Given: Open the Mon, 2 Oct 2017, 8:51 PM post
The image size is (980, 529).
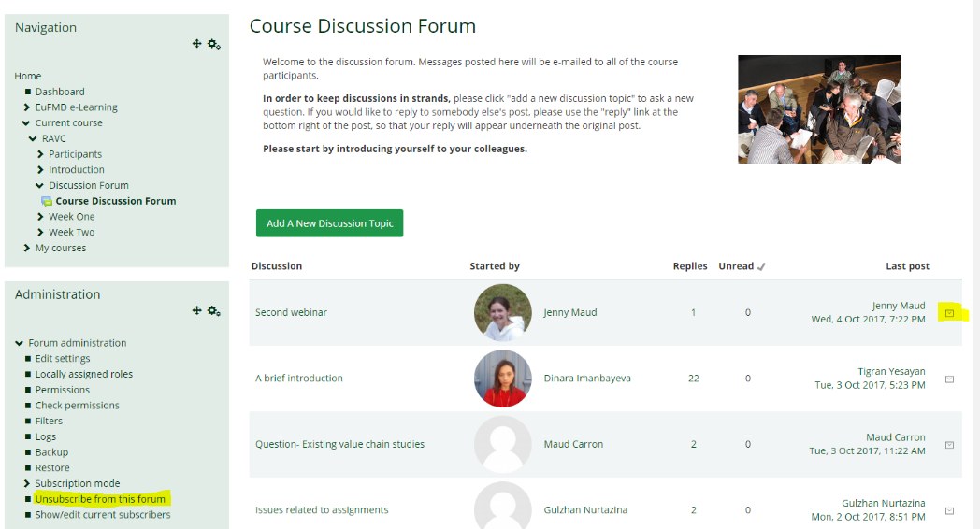Looking at the screenshot, I should click(x=868, y=517).
